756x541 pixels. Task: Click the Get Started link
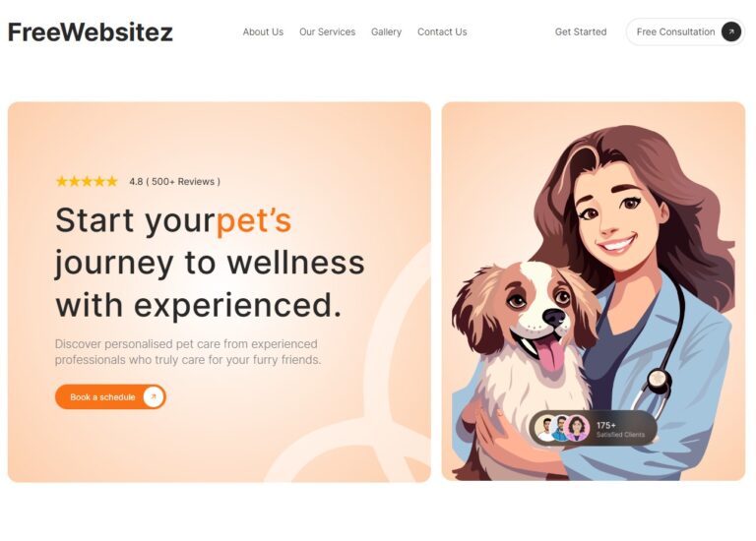coord(581,31)
